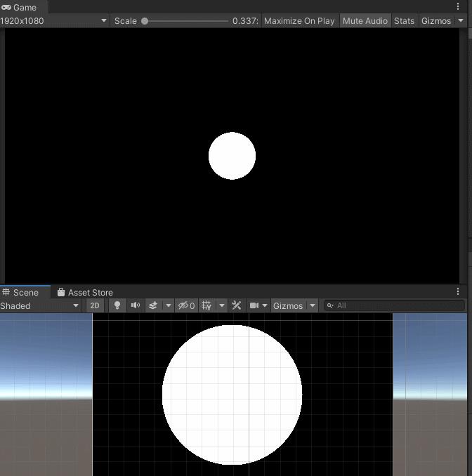The width and height of the screenshot is (472, 476).
Task: Toggle scene audio speaker icon
Action: click(136, 305)
